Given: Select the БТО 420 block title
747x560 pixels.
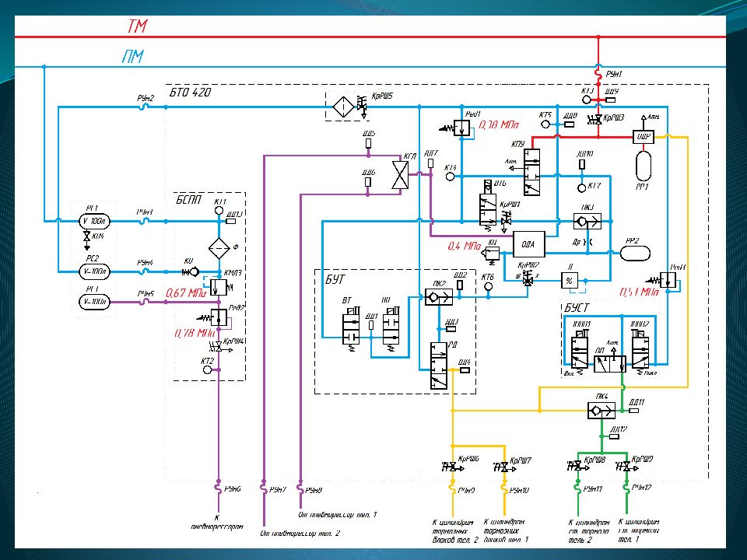Looking at the screenshot, I should [x=190, y=92].
